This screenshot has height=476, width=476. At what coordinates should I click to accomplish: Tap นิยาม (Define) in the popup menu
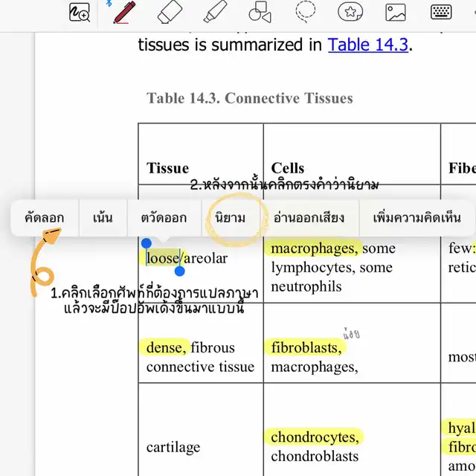(230, 218)
